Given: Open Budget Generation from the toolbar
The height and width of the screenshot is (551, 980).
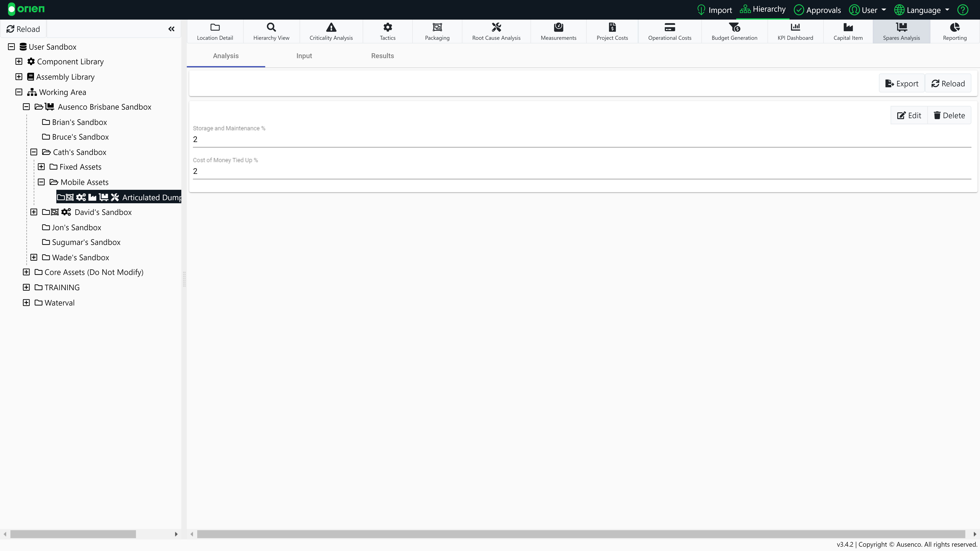Looking at the screenshot, I should coord(734,32).
